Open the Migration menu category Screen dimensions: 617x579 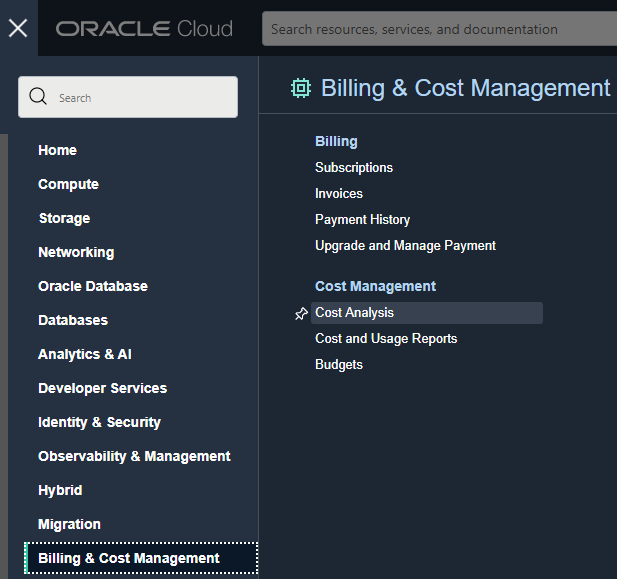(69, 524)
